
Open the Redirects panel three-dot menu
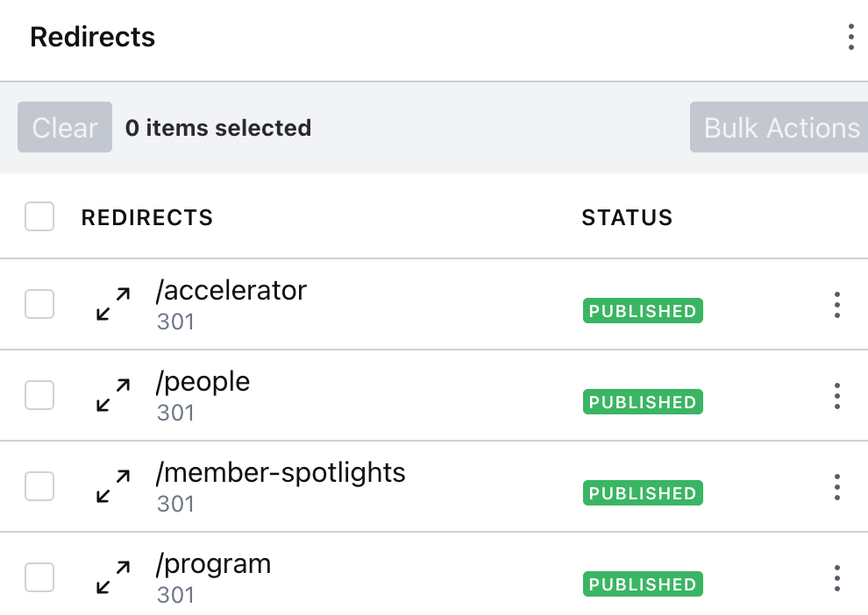[850, 37]
